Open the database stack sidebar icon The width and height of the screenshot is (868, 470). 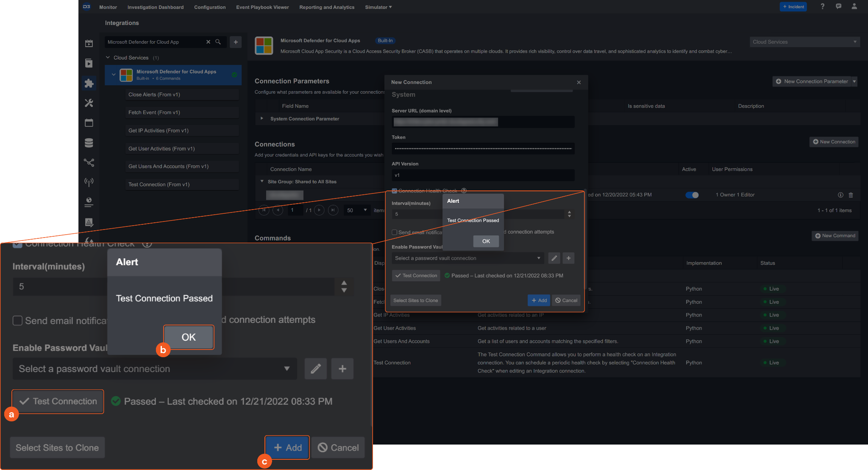click(x=89, y=143)
